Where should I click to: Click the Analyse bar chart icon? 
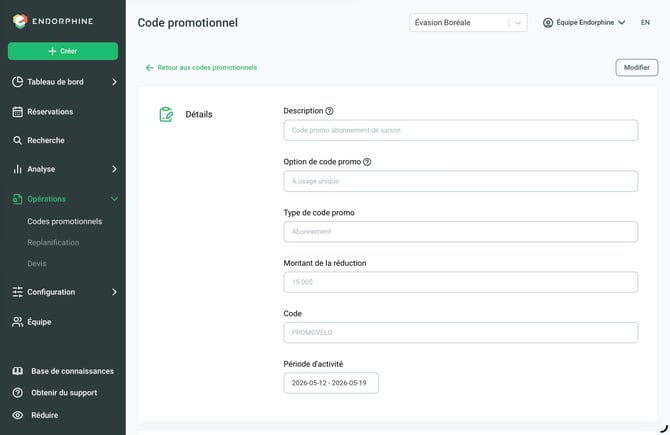(x=18, y=169)
